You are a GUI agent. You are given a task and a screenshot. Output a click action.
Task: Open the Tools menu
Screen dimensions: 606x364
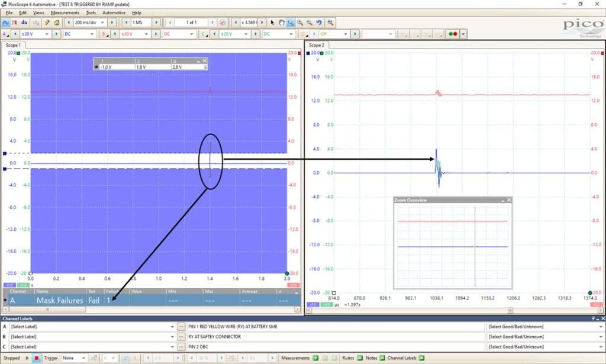pyautogui.click(x=91, y=13)
